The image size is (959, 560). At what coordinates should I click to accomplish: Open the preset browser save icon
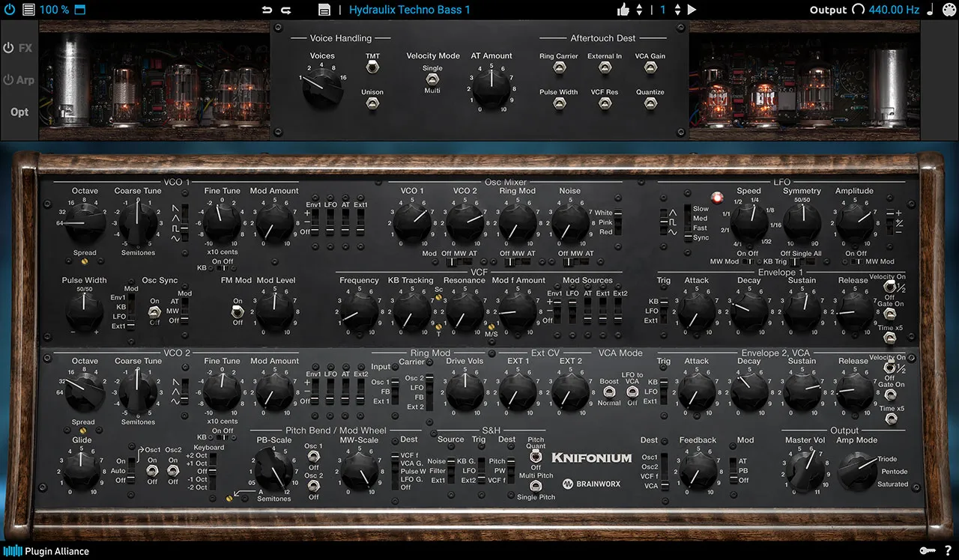[x=324, y=10]
